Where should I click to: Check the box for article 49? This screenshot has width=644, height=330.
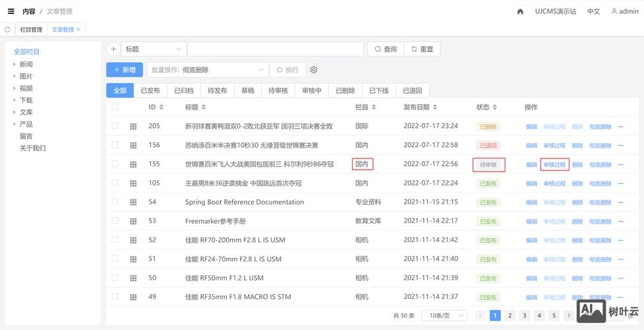(115, 296)
